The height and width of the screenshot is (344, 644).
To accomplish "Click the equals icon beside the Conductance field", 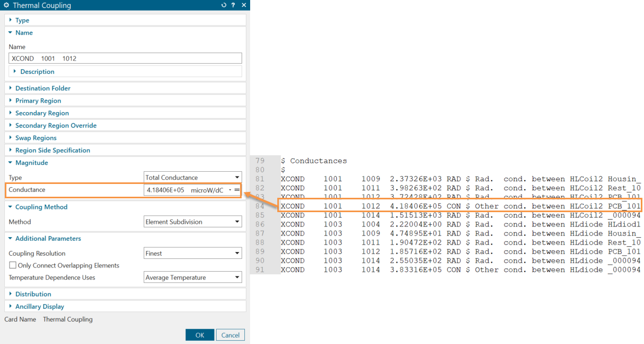I will [237, 190].
